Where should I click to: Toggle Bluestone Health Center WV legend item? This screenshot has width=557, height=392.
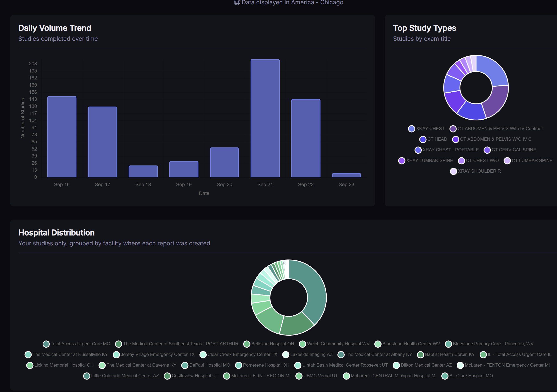point(407,344)
